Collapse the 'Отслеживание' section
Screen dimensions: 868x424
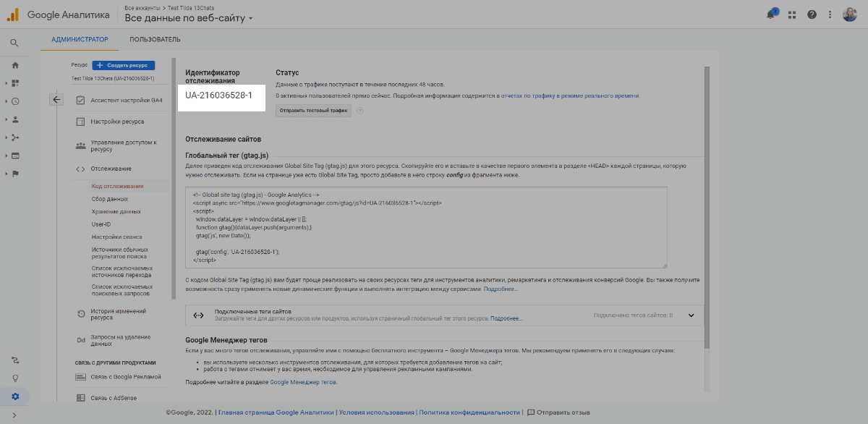click(111, 169)
